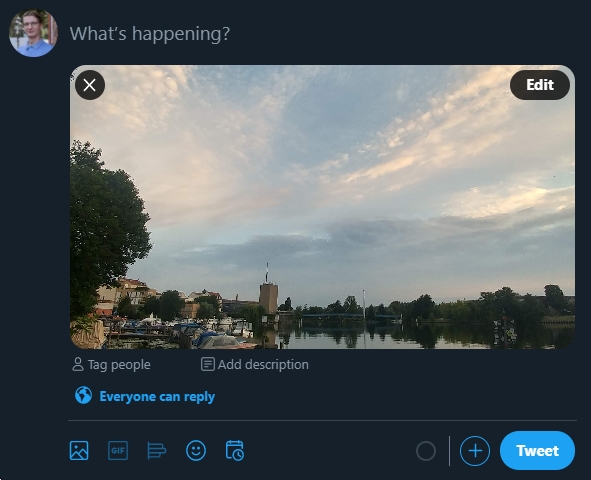Expand the Everyone can reply options
The width and height of the screenshot is (591, 480).
click(157, 396)
